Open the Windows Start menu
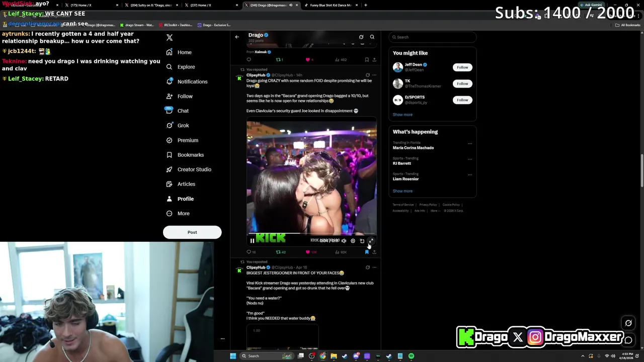This screenshot has width=644, height=362. coord(233,356)
